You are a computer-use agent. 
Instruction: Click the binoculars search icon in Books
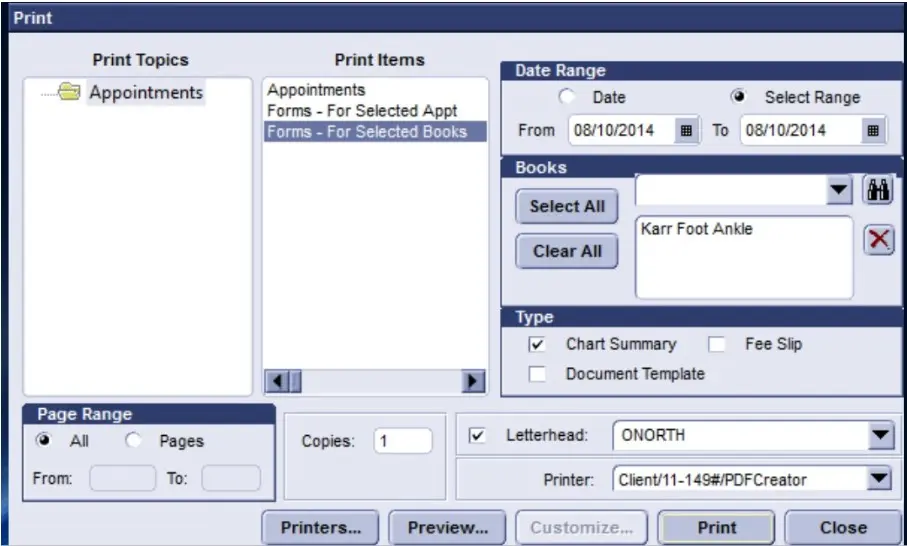tap(878, 191)
